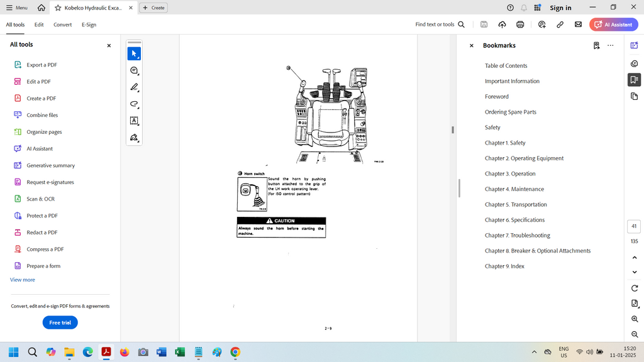Toggle the Pages thumbnail panel icon
Image resolution: width=644 pixels, height=362 pixels.
point(635,96)
